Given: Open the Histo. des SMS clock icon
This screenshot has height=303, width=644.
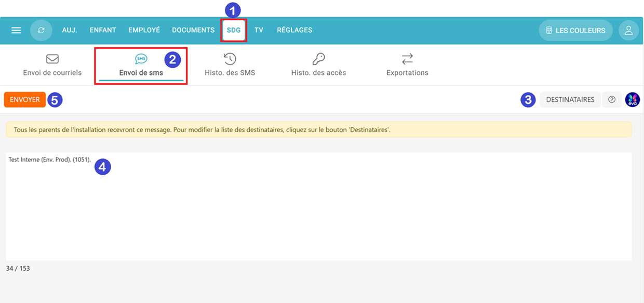Looking at the screenshot, I should click(230, 59).
